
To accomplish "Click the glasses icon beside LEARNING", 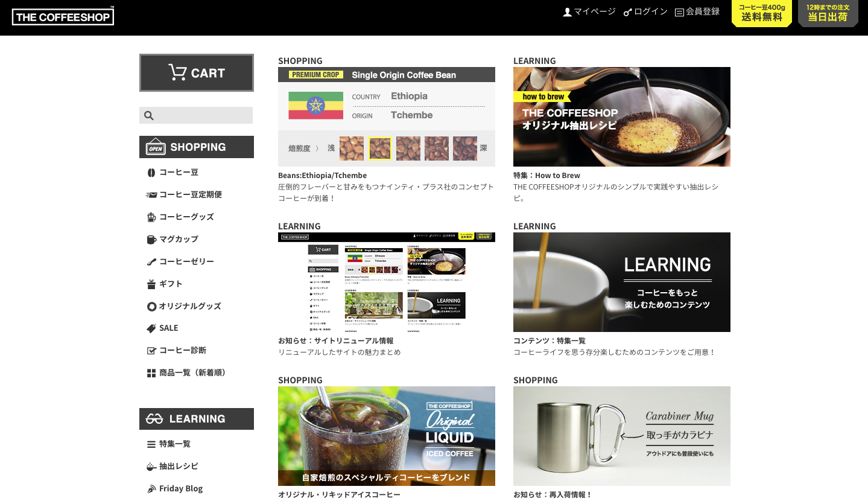I will click(155, 419).
